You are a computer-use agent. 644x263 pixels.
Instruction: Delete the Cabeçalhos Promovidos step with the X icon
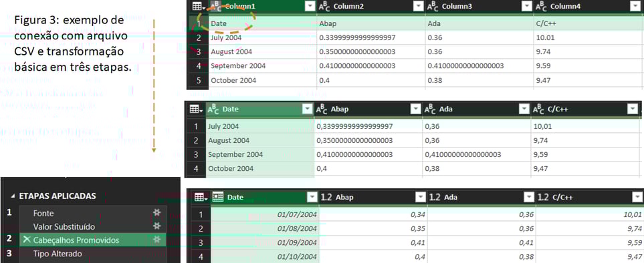[x=27, y=240]
